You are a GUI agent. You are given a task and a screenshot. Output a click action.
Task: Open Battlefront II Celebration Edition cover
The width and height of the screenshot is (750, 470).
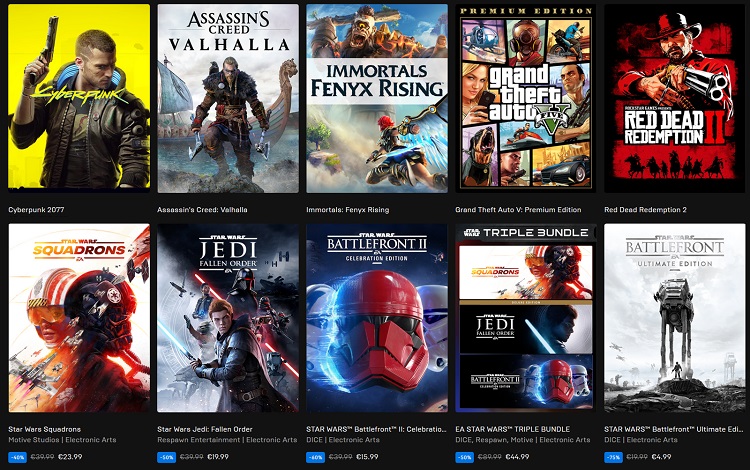(x=377, y=318)
